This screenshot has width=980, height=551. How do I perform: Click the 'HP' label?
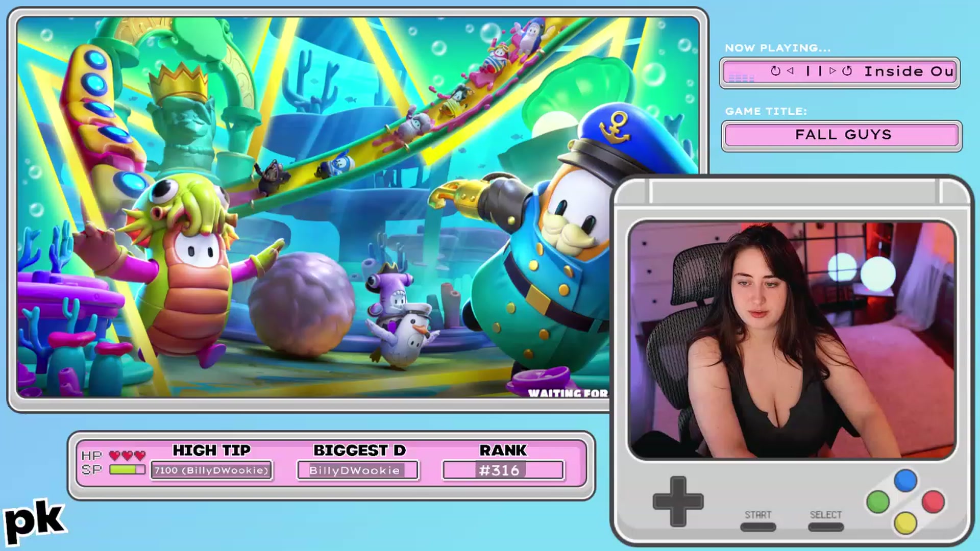pos(91,456)
